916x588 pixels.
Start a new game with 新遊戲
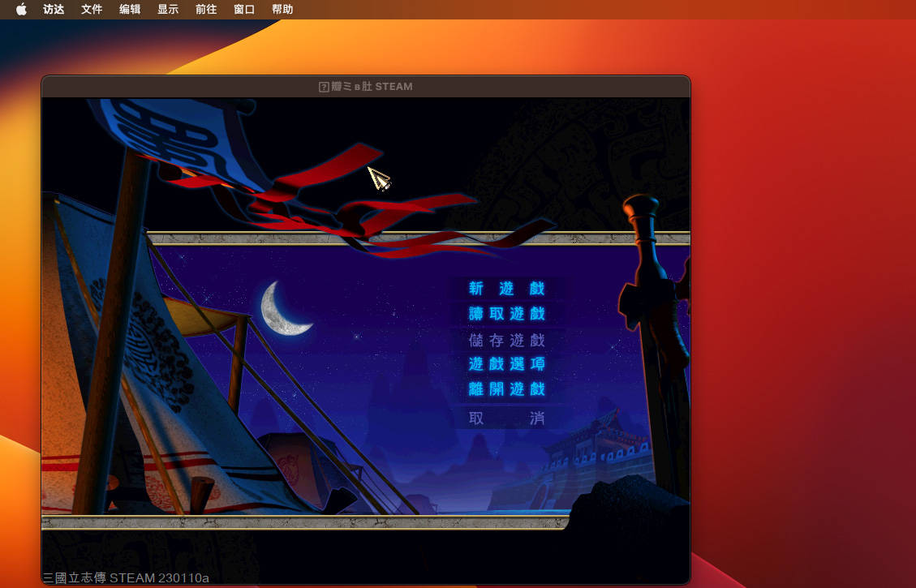506,289
